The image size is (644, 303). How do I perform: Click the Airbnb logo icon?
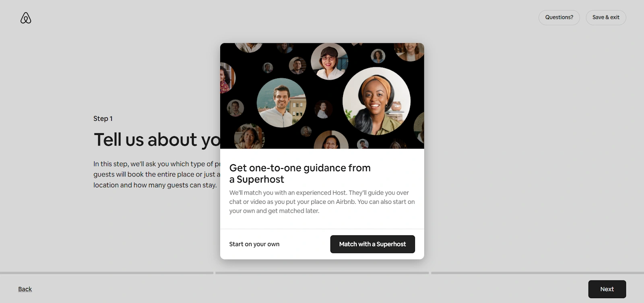point(26,18)
